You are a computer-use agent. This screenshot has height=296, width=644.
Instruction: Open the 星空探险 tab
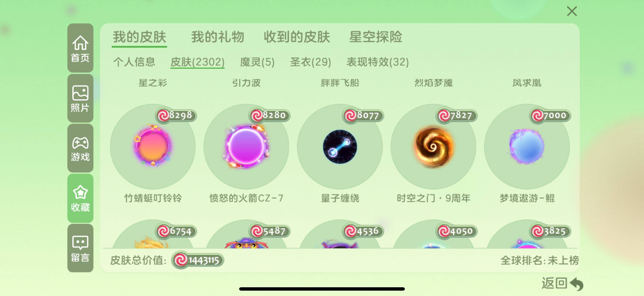pyautogui.click(x=376, y=37)
